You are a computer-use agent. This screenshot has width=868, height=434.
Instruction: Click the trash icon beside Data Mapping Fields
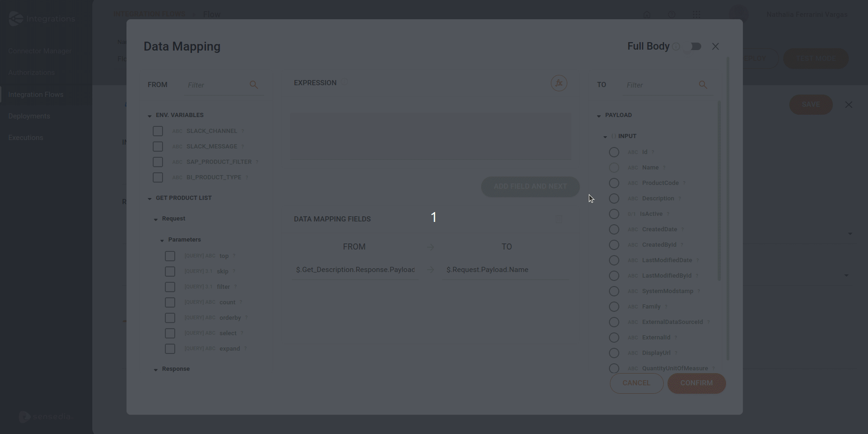558,219
